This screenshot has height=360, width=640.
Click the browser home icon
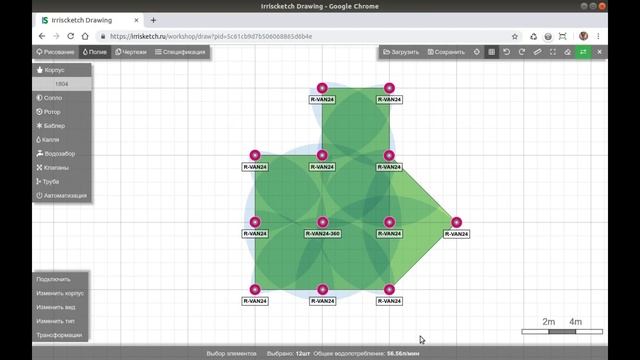(x=85, y=36)
